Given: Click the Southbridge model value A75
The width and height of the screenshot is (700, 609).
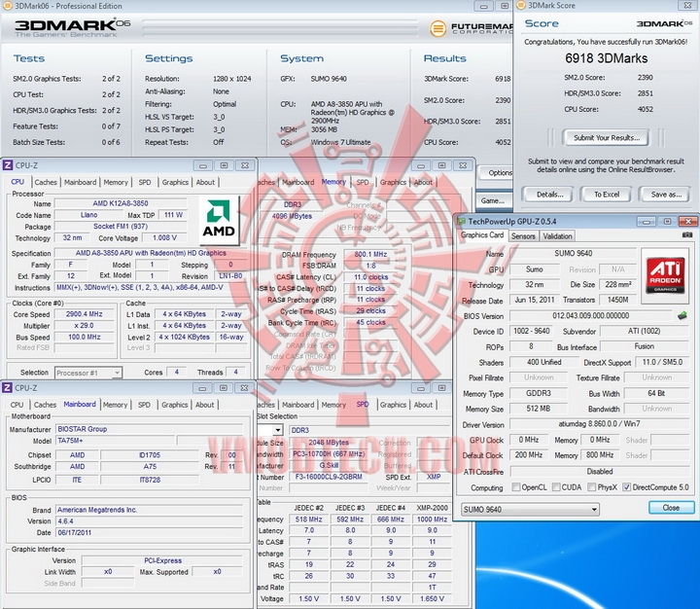Looking at the screenshot, I should 150,466.
